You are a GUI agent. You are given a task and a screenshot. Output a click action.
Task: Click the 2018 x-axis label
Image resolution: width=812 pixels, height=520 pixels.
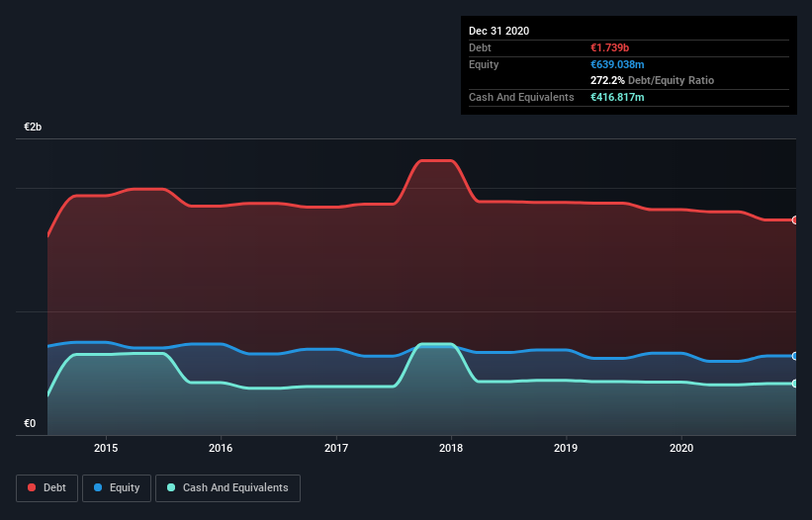click(x=451, y=448)
